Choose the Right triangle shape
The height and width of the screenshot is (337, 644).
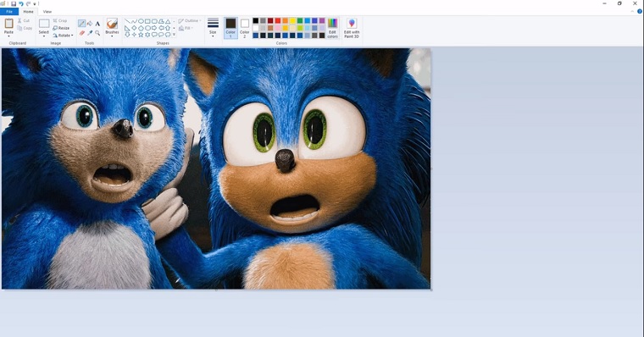pos(127,28)
